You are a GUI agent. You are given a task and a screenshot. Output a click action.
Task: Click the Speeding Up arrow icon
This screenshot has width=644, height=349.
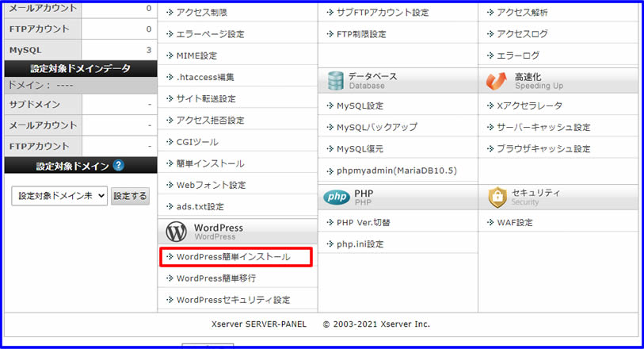[x=496, y=81]
